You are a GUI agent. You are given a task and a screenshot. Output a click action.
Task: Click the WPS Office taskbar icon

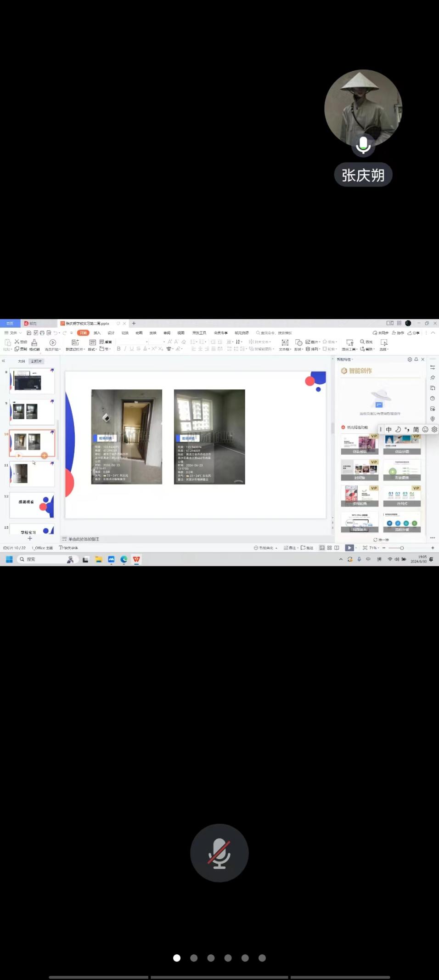click(x=136, y=559)
